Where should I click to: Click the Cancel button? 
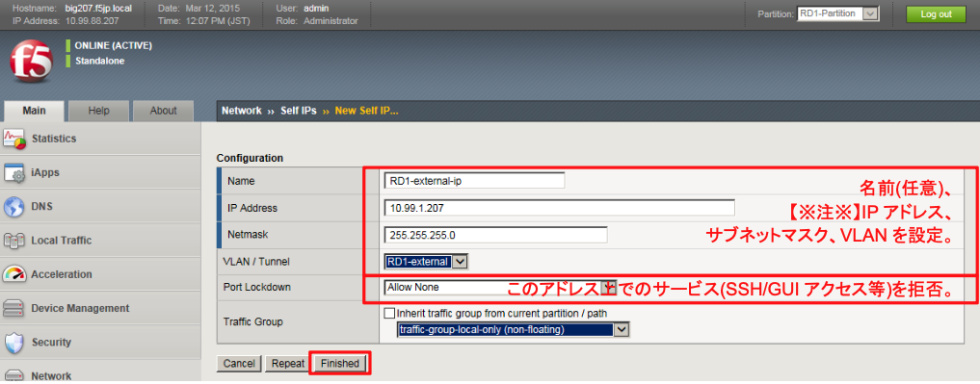tap(239, 364)
